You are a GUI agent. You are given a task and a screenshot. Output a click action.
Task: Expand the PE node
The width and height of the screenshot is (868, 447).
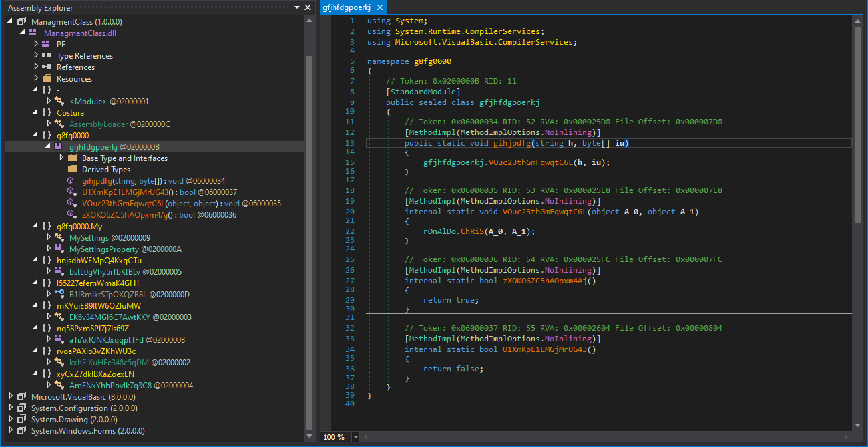[x=37, y=45]
